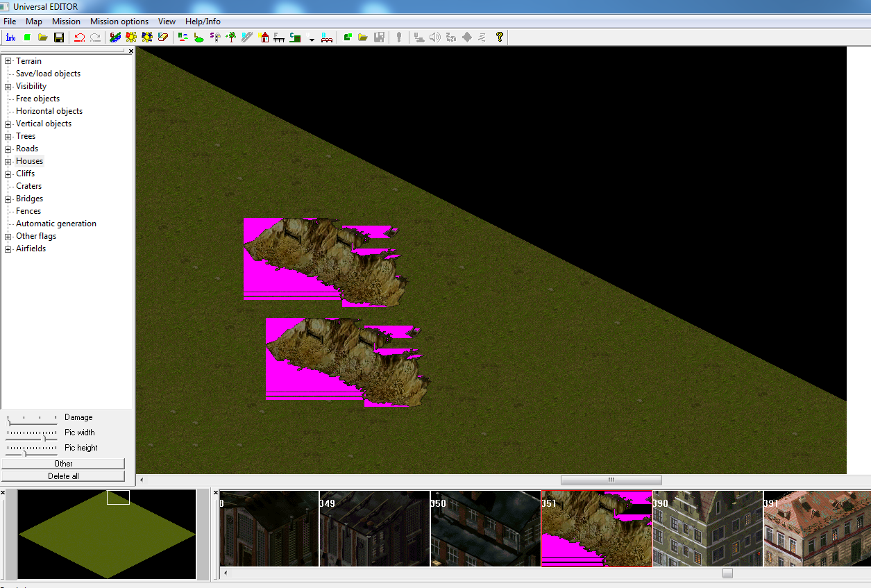Select Free objects in tree

coord(37,99)
